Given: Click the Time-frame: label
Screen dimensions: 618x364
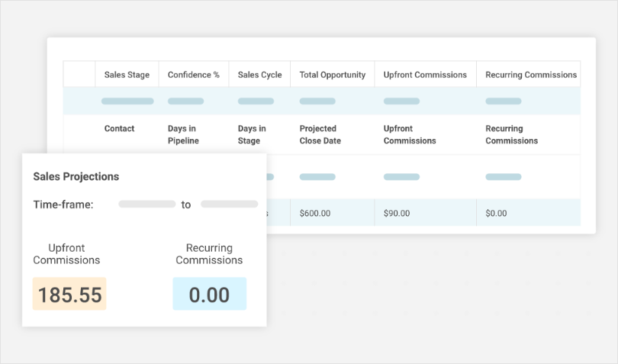Looking at the screenshot, I should 63,205.
